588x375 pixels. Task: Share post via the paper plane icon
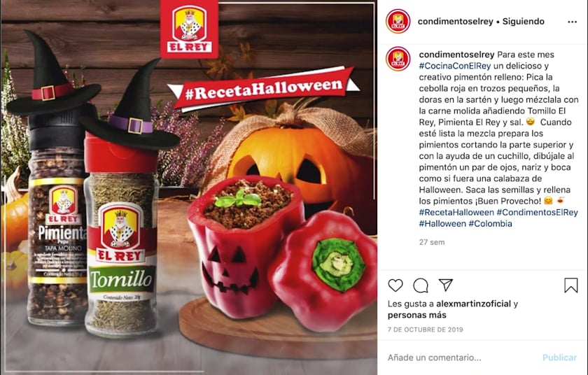(445, 285)
